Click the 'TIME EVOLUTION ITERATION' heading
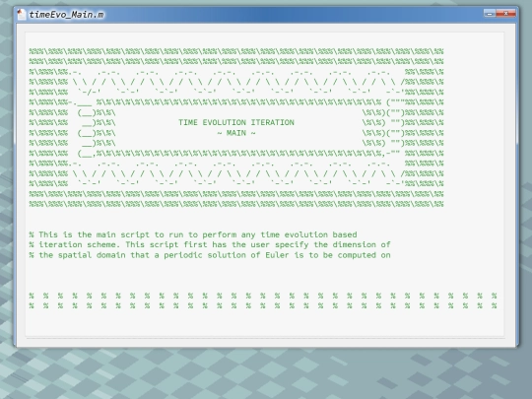 236,122
